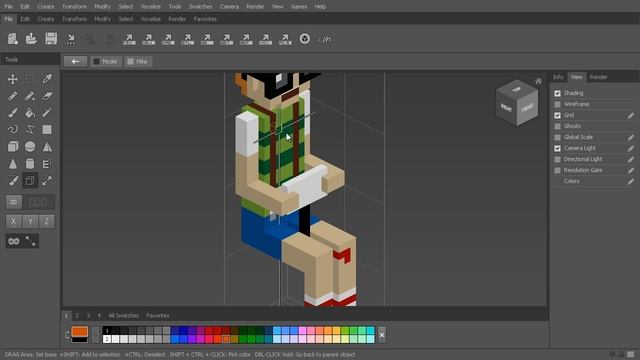Open the Voxelize menu in top bar
This screenshot has height=360, width=640.
pyautogui.click(x=151, y=7)
